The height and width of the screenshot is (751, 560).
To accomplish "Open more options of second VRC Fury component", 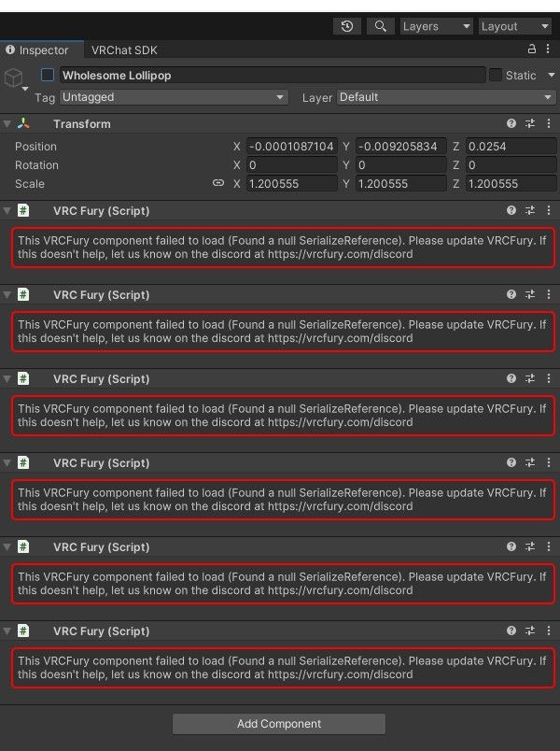I will [549, 294].
